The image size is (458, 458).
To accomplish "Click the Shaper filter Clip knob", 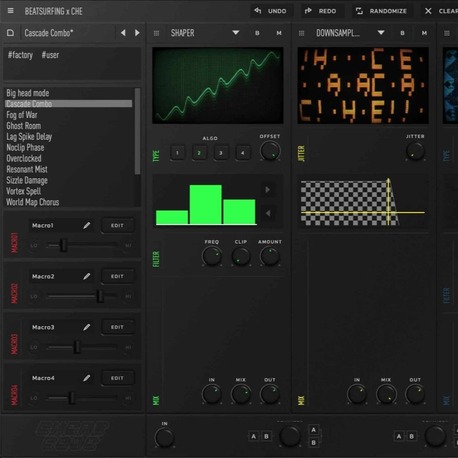I will pyautogui.click(x=241, y=256).
